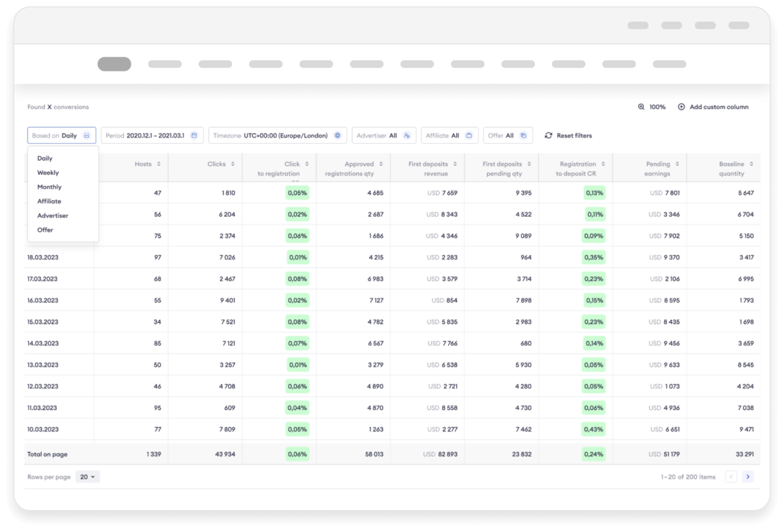This screenshot has height=532, width=784.
Task: Select Weekly from the grouping menu
Action: 48,173
